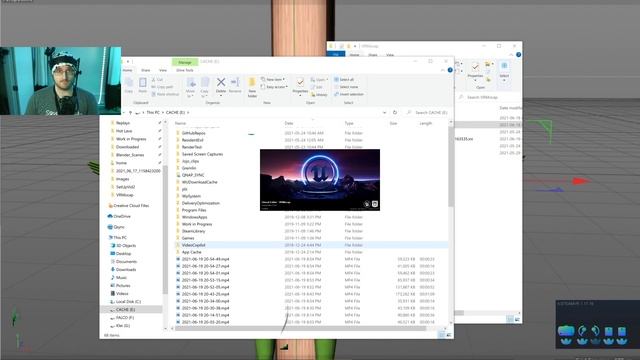This screenshot has width=640, height=360.
Task: Expand the Delete dropdown arrow
Action: [x=221, y=96]
